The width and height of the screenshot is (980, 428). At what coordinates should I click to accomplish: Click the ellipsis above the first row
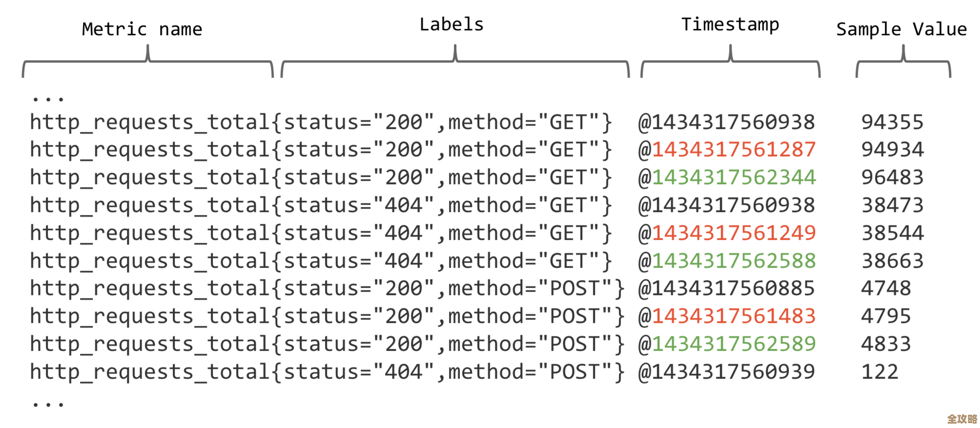point(48,99)
